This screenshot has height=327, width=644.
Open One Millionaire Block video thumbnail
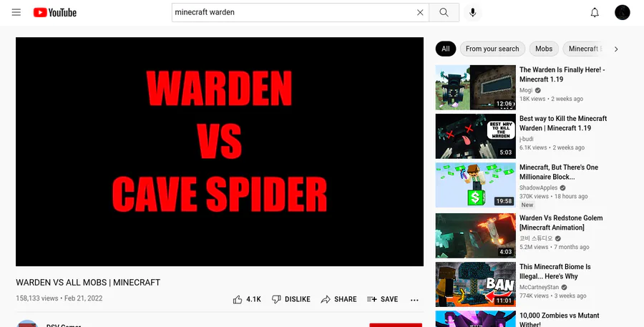pyautogui.click(x=476, y=185)
